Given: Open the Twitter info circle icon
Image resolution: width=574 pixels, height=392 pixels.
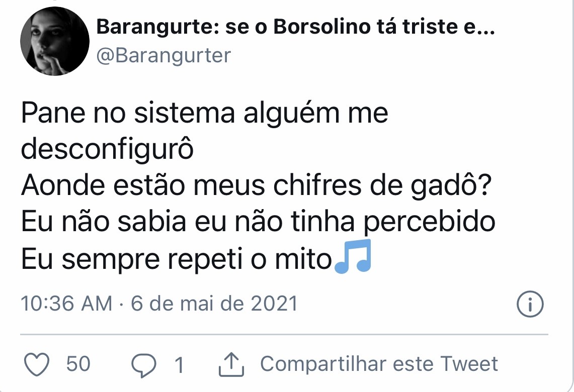Looking at the screenshot, I should pos(530,305).
